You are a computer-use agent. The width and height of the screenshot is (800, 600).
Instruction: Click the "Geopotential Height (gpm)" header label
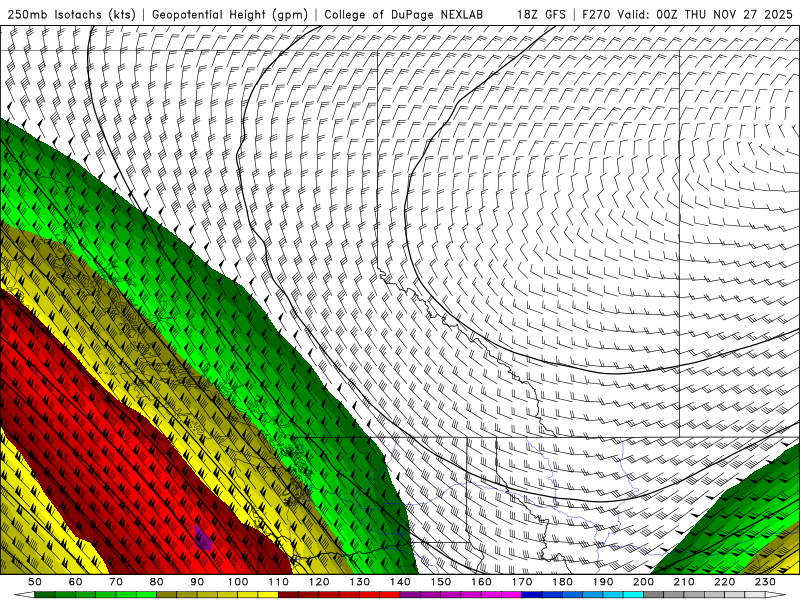coord(230,15)
